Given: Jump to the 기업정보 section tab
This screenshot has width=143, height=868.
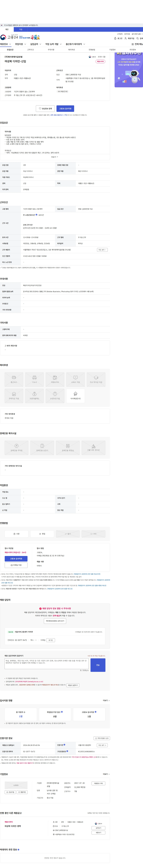Looking at the screenshot, I should pos(112,50).
